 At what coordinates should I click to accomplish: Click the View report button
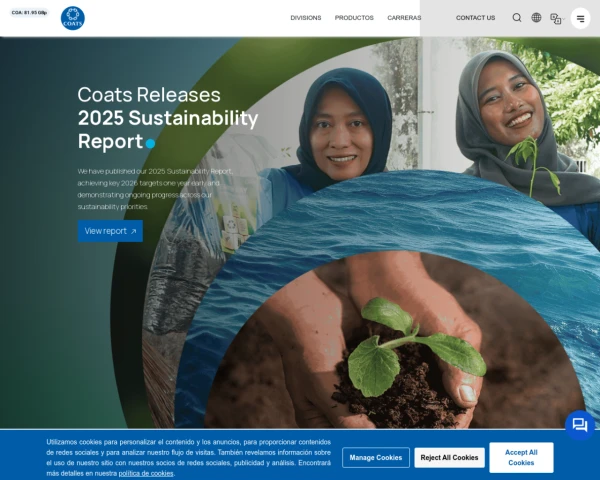tap(110, 231)
